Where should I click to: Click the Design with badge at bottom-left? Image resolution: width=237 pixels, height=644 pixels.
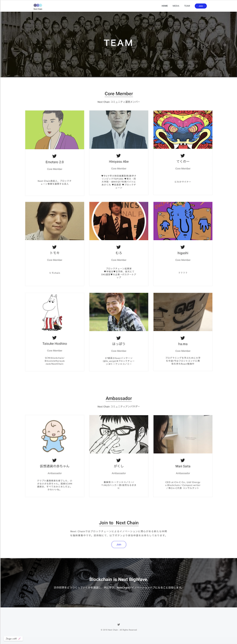(13, 638)
